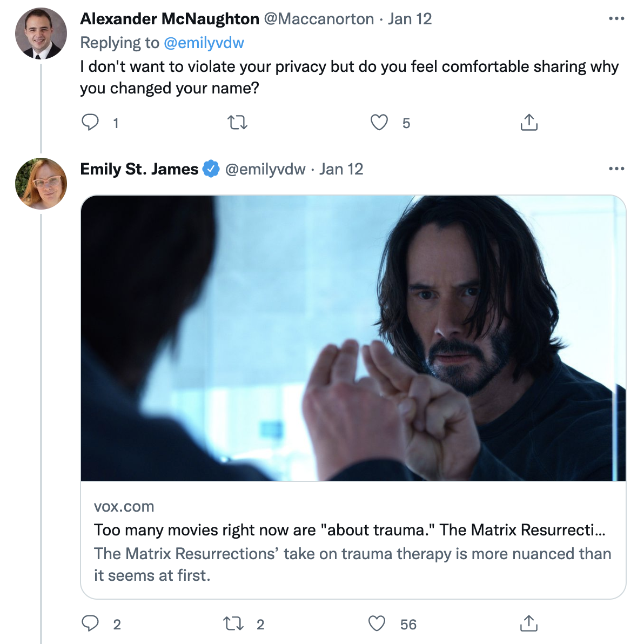
Task: Share Alexander McNaughton's tweet
Action: point(529,123)
